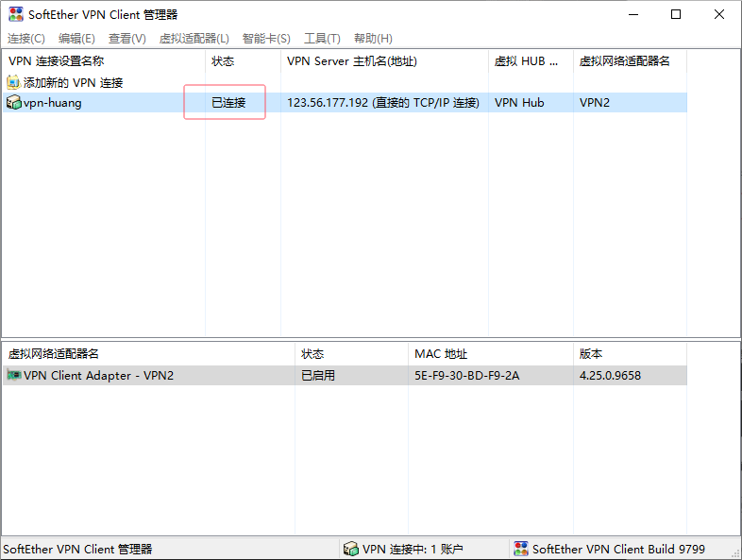Viewport: 742px width, 560px height.
Task: Open the 工具(T) menu
Action: [x=322, y=39]
